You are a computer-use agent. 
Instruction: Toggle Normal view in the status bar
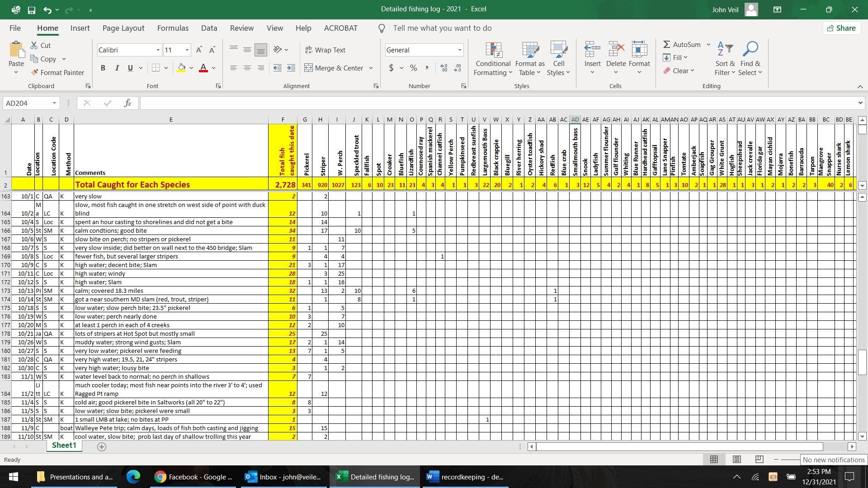(x=714, y=459)
